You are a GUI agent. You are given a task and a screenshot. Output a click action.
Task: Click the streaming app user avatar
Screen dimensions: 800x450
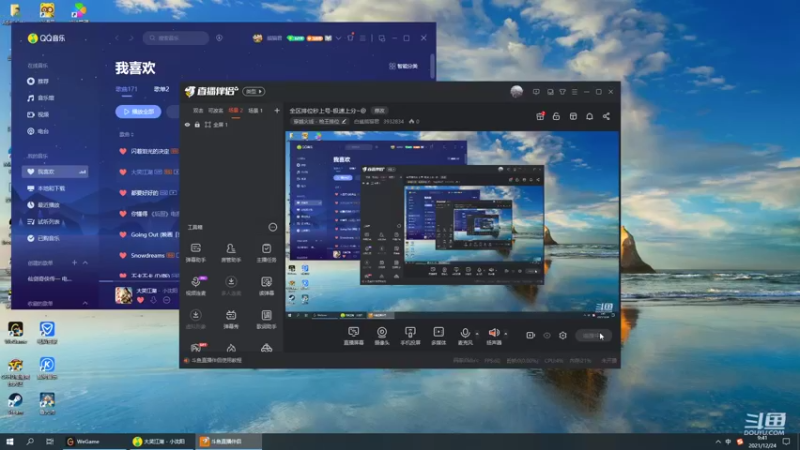tap(516, 91)
